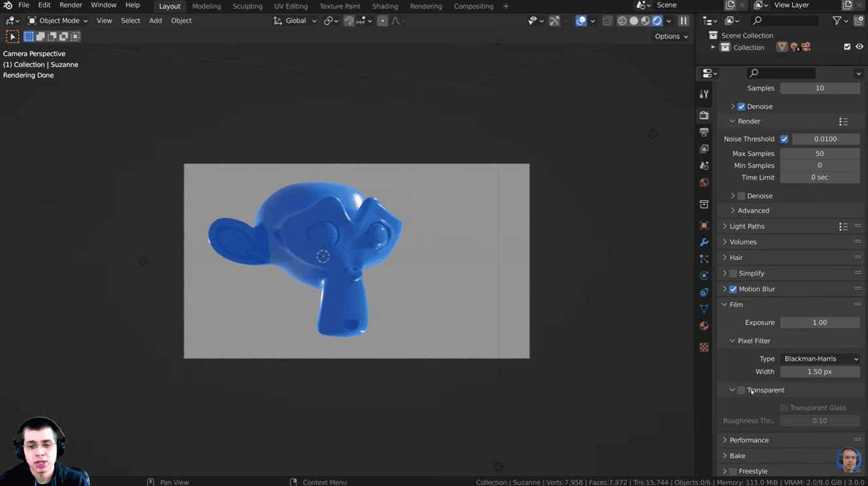
Task: Click the Exposure value slider
Action: pos(820,323)
